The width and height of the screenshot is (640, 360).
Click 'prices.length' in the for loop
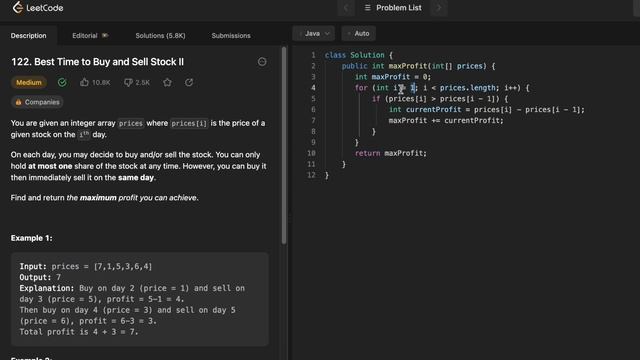coord(468,88)
